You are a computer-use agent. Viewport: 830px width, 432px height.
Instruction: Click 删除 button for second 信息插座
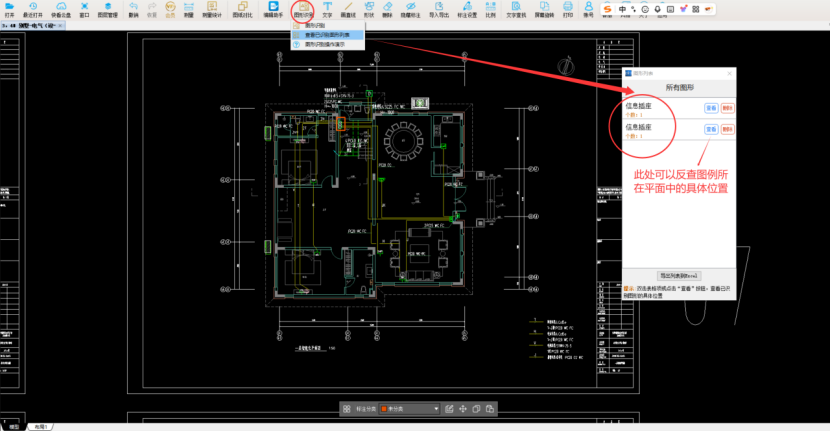tap(727, 130)
